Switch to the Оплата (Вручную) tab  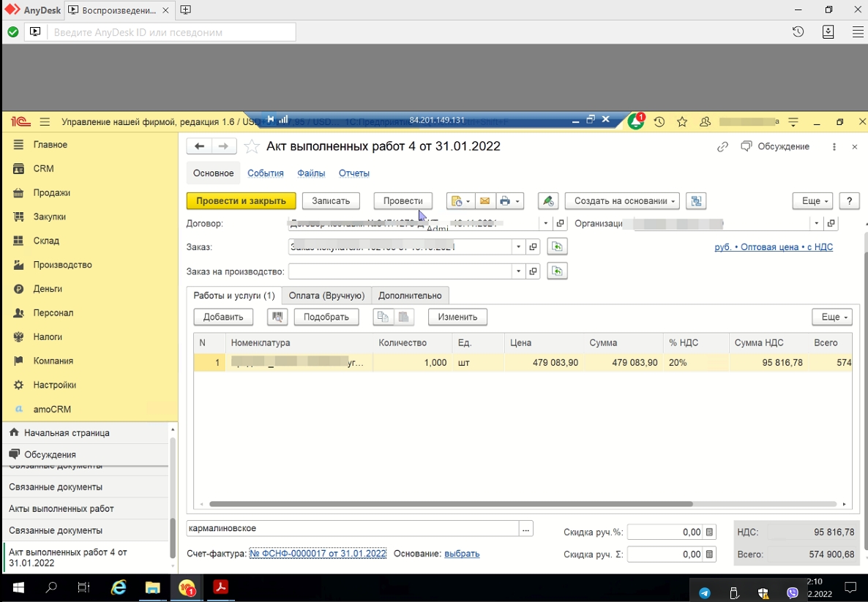[326, 296]
